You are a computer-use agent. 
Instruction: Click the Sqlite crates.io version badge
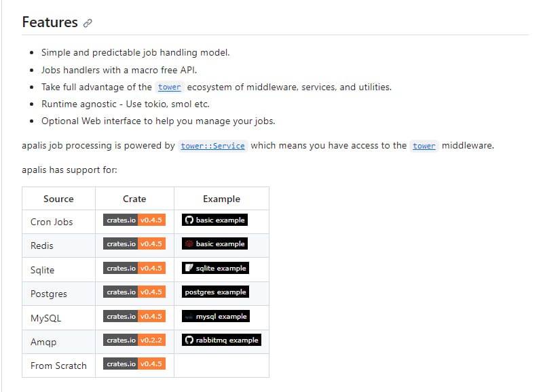(134, 268)
